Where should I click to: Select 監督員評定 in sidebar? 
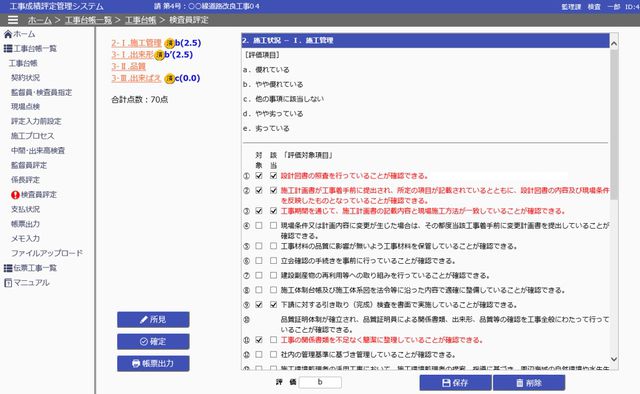click(x=29, y=166)
